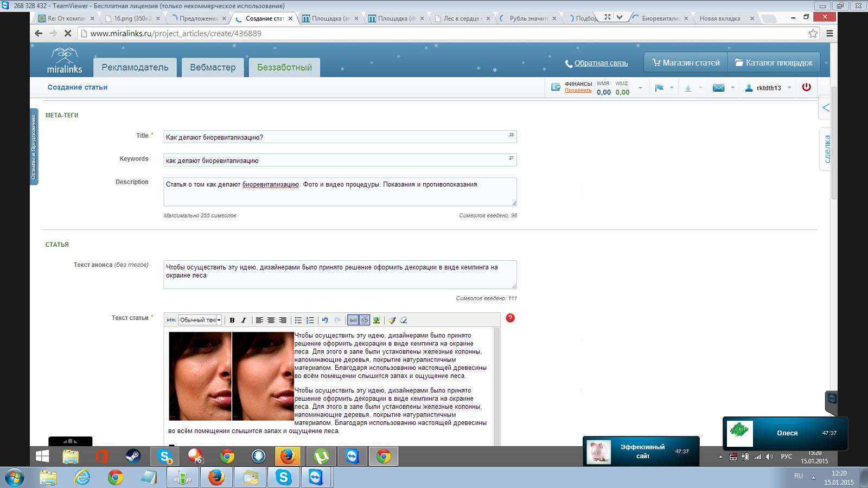Viewport: 868px width, 488px height.
Task: Open the HTML source editor button
Action: [171, 320]
